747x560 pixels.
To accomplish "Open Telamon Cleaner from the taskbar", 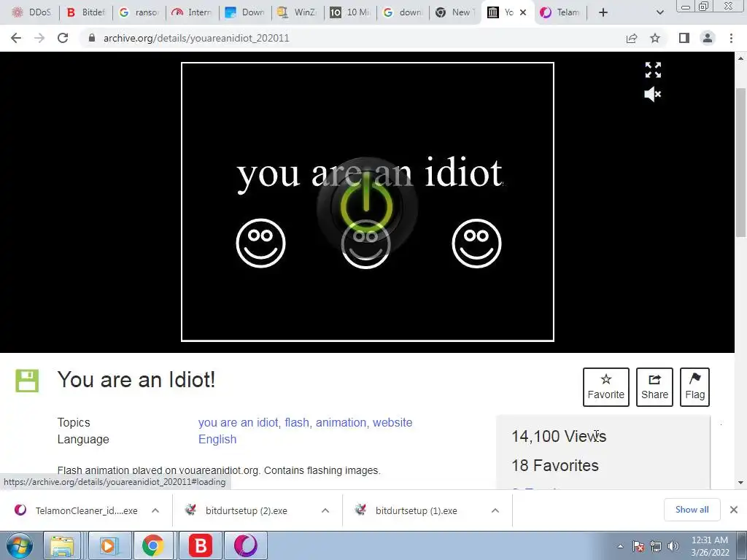I will click(245, 545).
